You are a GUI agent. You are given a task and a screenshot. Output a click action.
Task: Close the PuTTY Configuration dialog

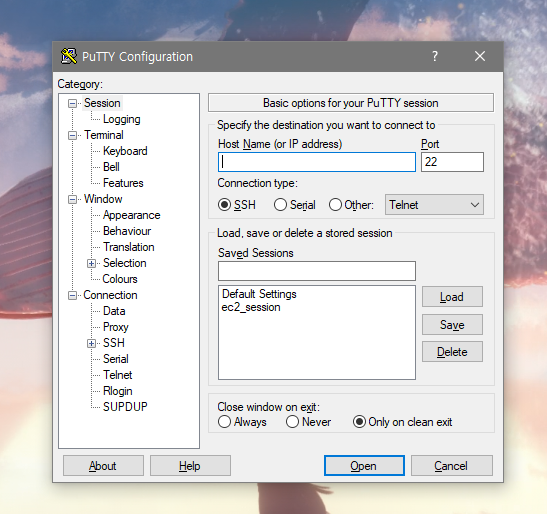tap(480, 56)
